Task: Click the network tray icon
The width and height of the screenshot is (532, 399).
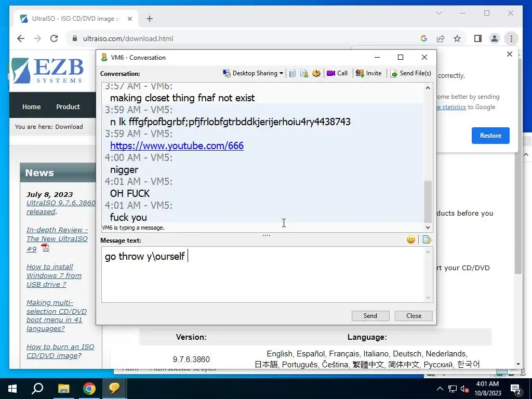Action: click(x=453, y=389)
